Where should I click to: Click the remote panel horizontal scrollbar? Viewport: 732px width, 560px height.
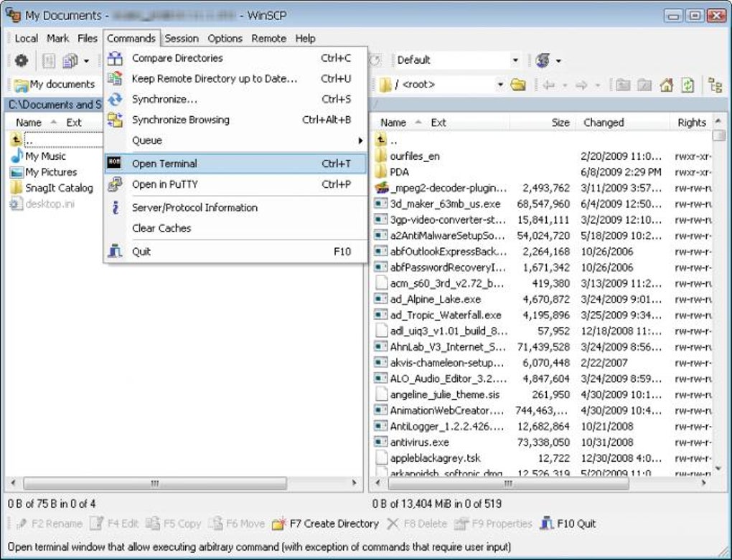[508, 483]
